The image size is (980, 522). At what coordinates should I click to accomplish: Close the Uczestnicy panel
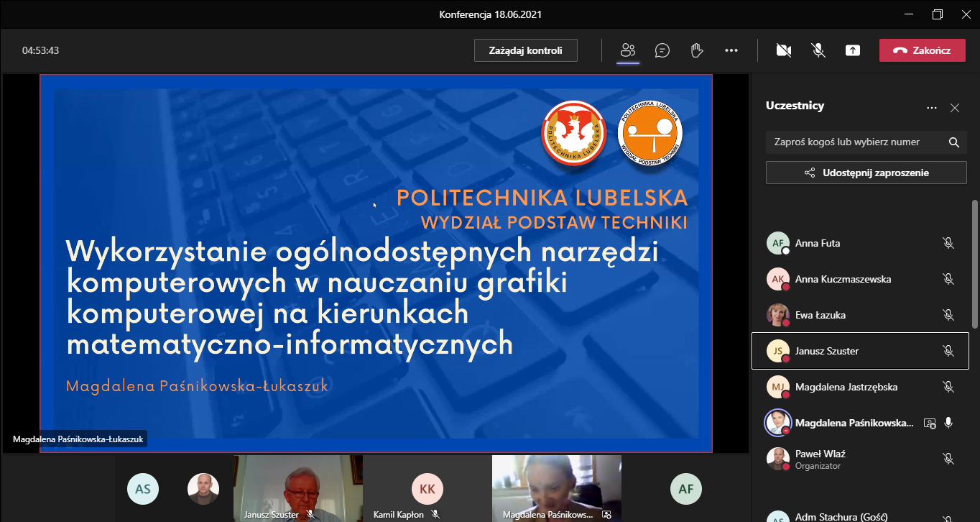coord(955,108)
